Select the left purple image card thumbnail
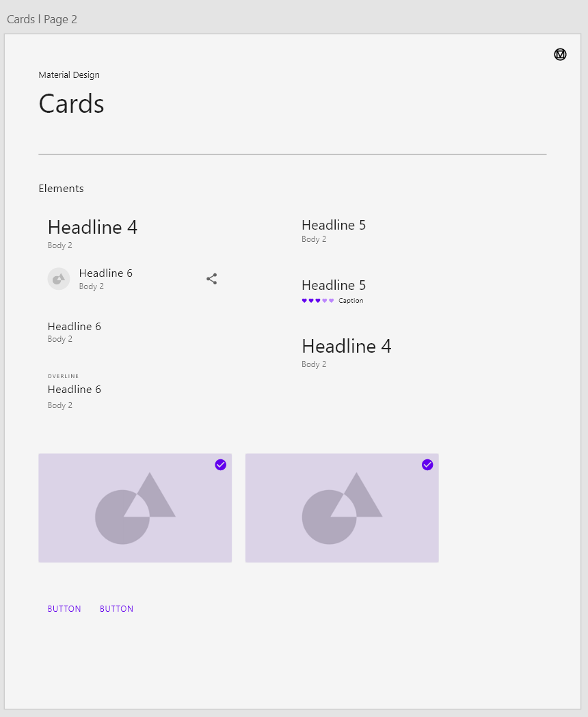 tap(135, 508)
